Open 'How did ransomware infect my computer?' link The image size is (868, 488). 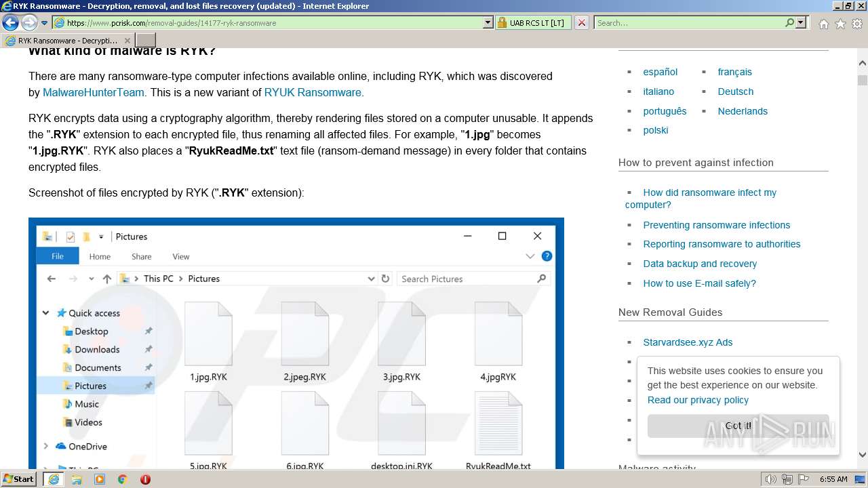(x=701, y=199)
